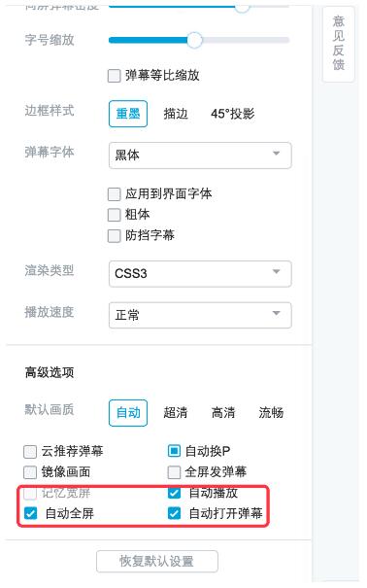Expand the 渲染类型 CSS3 dropdown
The width and height of the screenshot is (367, 588).
pyautogui.click(x=200, y=274)
